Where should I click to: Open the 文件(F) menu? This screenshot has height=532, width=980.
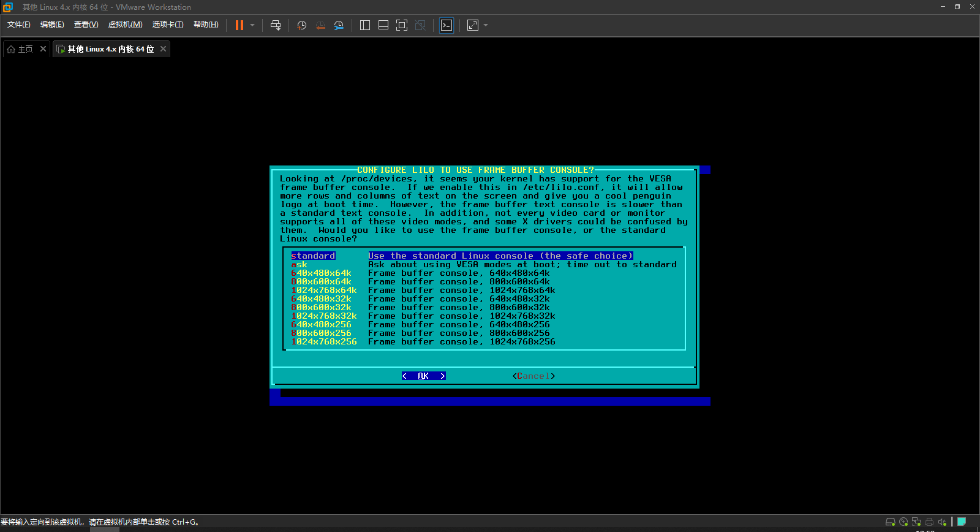click(x=19, y=25)
